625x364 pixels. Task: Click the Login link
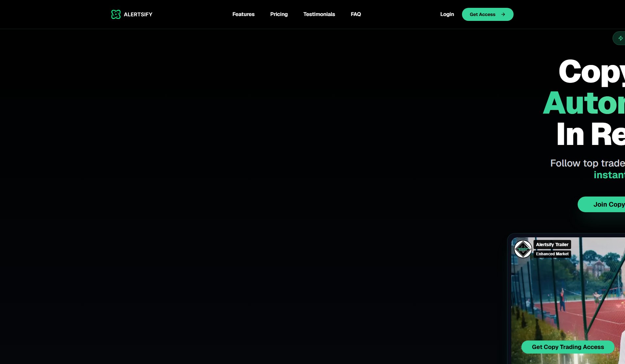coord(447,14)
